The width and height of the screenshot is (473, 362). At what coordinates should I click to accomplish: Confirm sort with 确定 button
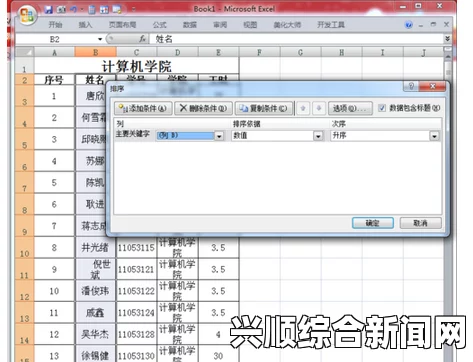[x=373, y=223]
